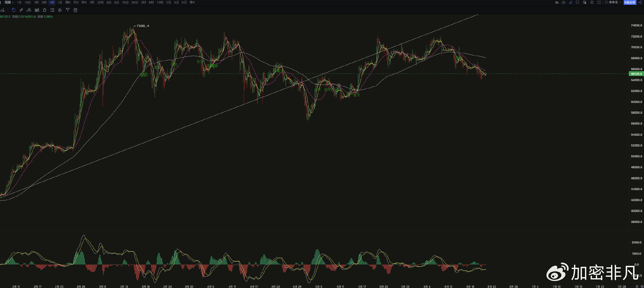Open the hexagon settings icon
The image size is (644, 288).
[x=592, y=2]
